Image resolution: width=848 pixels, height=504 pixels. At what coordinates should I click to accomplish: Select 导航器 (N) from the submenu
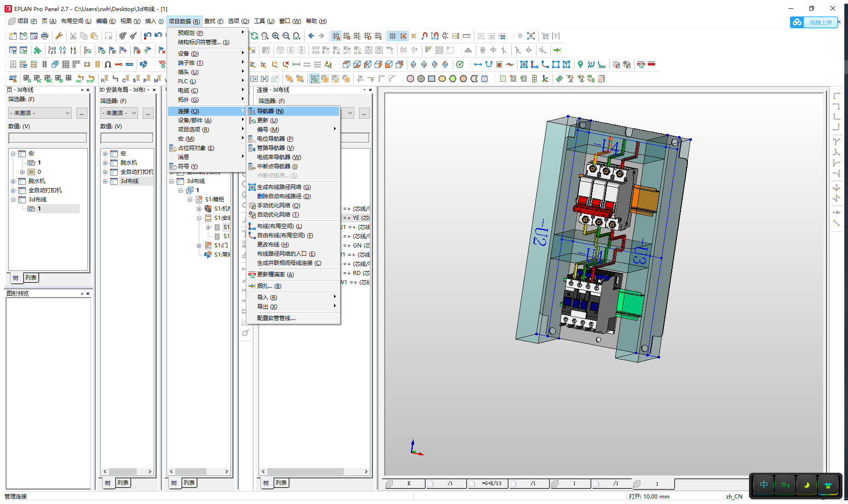270,111
